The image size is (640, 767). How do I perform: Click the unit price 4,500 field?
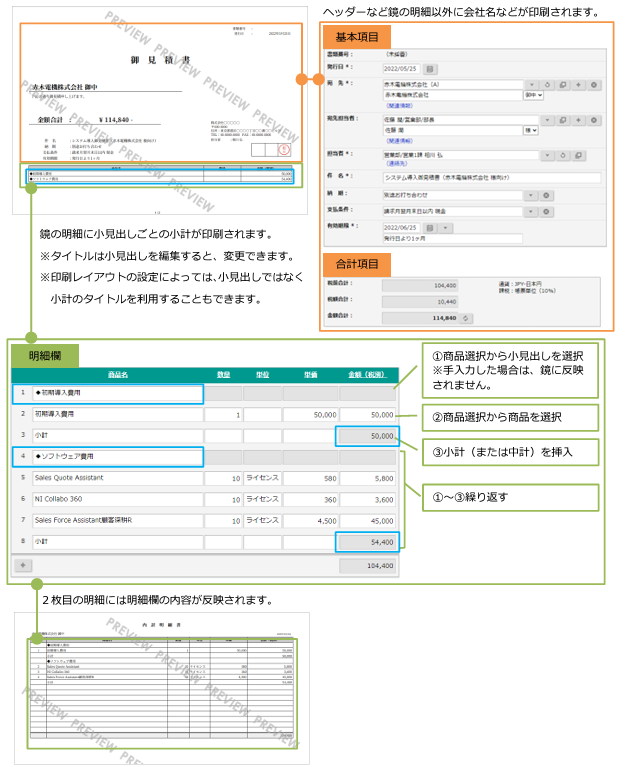[x=311, y=521]
